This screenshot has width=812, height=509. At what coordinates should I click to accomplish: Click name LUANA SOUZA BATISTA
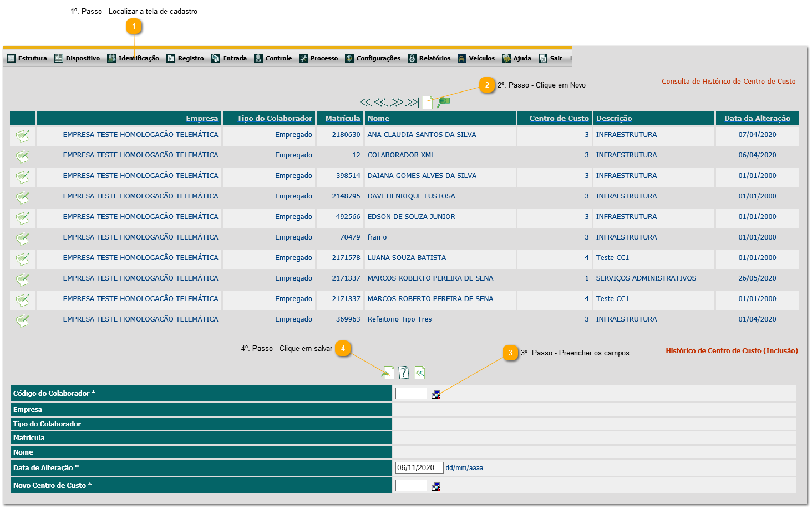[x=407, y=258]
